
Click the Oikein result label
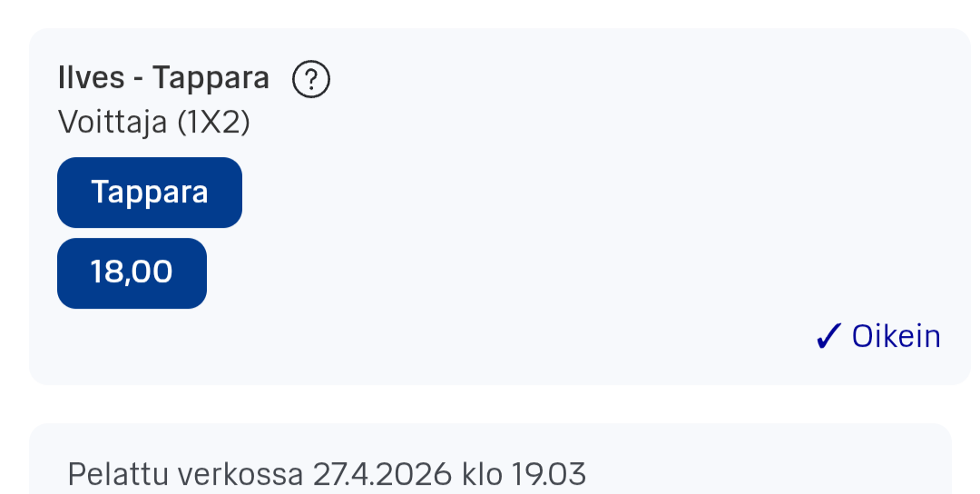point(896,337)
